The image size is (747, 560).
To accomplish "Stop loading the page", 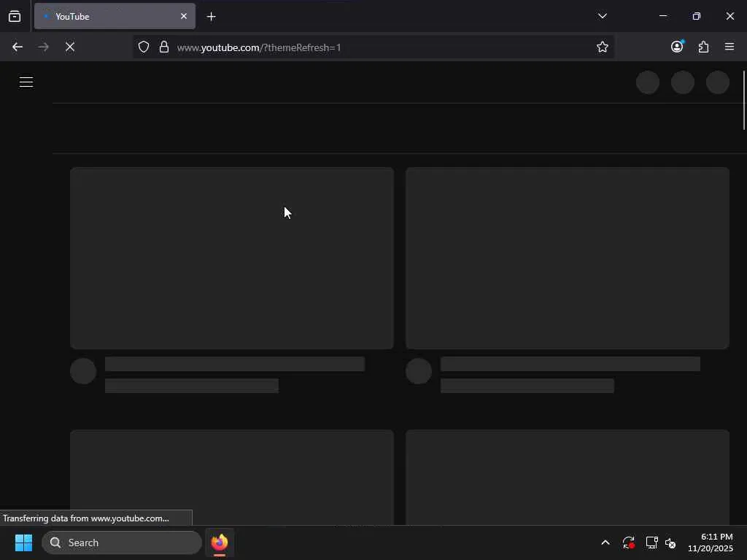I will (70, 47).
